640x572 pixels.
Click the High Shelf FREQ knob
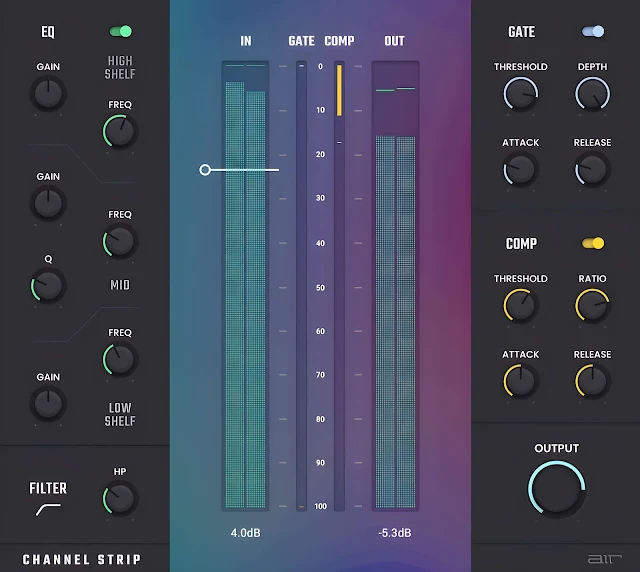point(120,131)
